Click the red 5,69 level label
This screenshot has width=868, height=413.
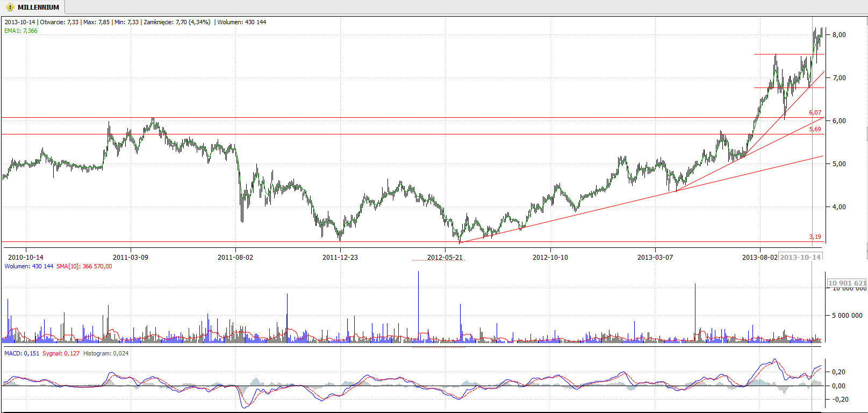click(815, 129)
